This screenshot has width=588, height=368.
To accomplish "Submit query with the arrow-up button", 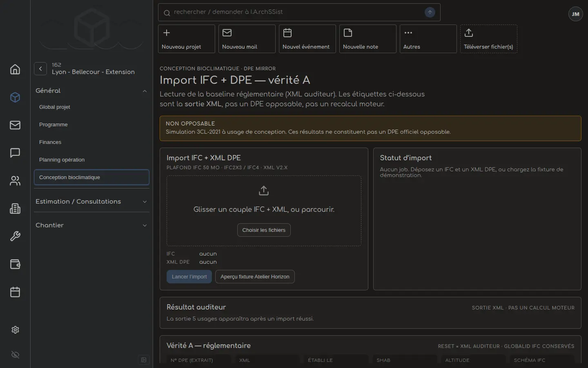I will (430, 12).
